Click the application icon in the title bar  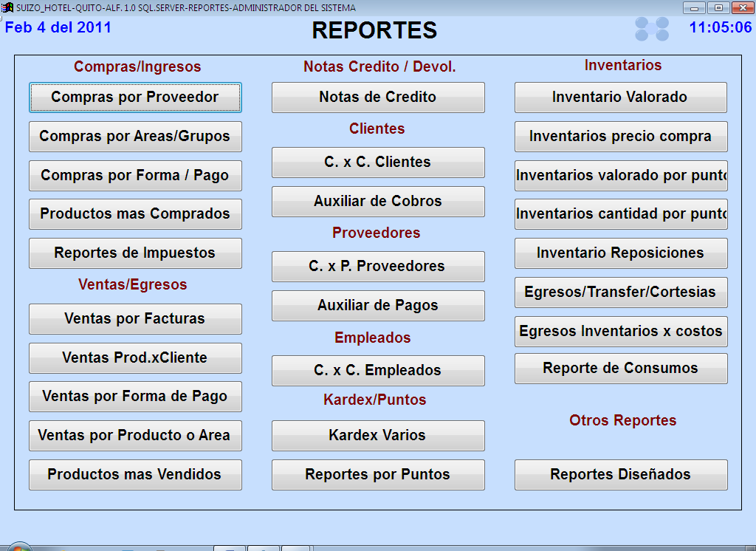click(8, 8)
